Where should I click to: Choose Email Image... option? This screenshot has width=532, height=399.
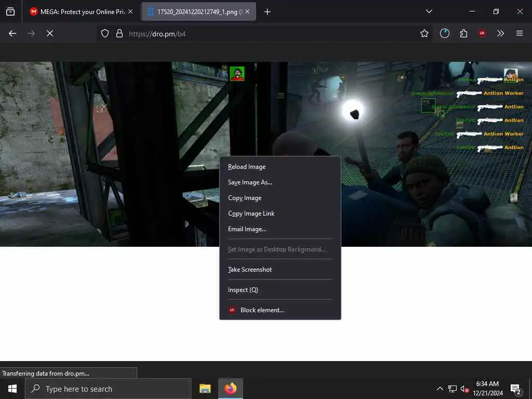[280, 229]
